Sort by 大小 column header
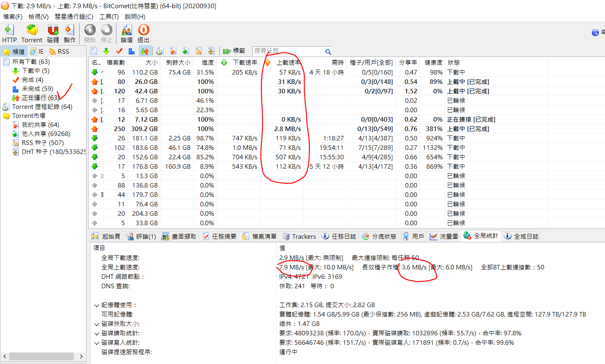Image resolution: width=605 pixels, height=364 pixels. [x=144, y=62]
